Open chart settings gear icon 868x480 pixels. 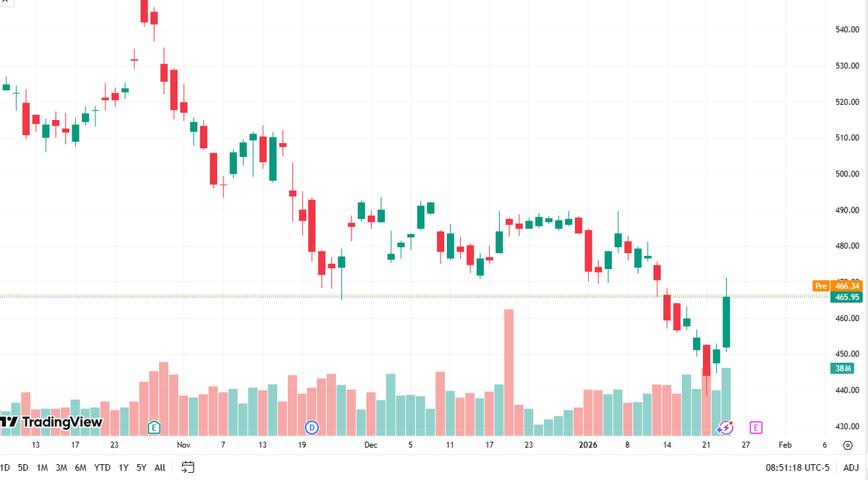848,445
